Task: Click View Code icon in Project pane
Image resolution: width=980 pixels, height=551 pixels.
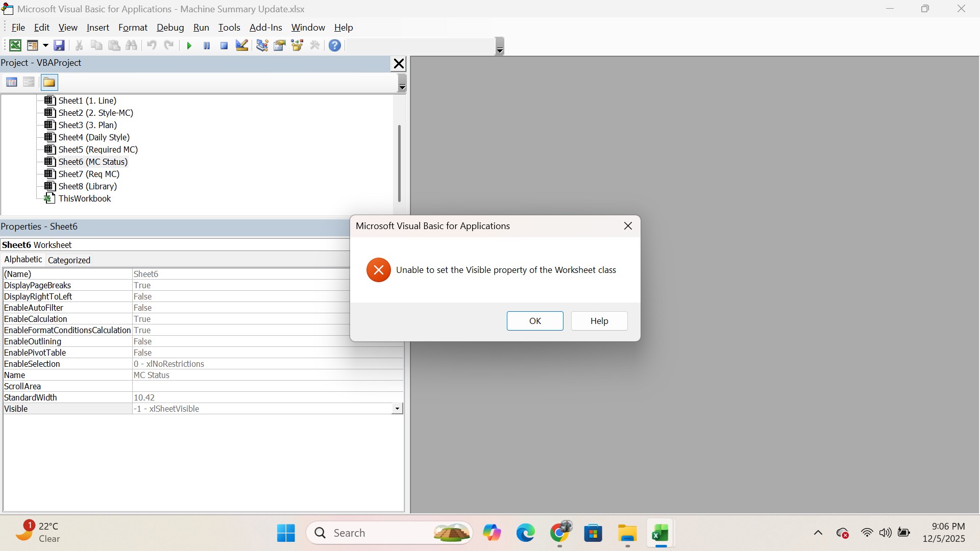Action: 12,82
